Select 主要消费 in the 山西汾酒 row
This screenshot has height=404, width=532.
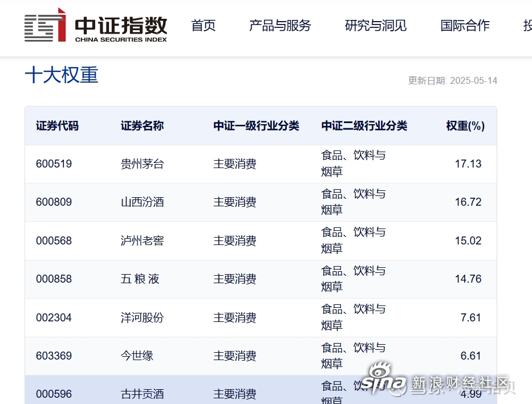(x=235, y=202)
